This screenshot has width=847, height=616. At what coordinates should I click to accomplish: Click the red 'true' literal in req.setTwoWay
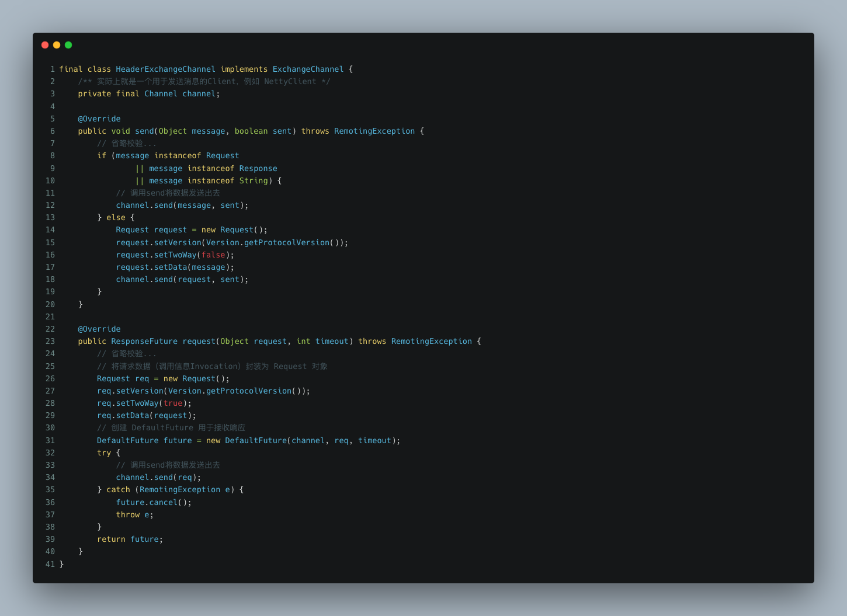coord(173,403)
